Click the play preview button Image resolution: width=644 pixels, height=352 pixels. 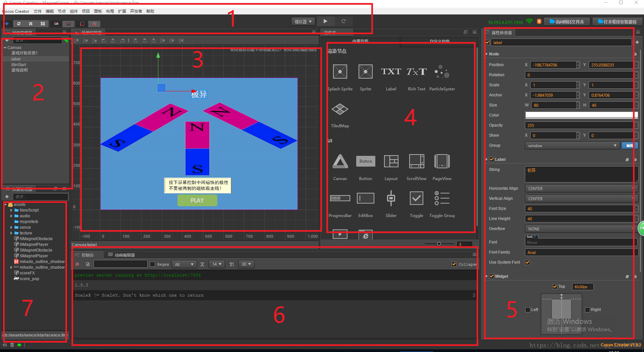click(x=325, y=21)
